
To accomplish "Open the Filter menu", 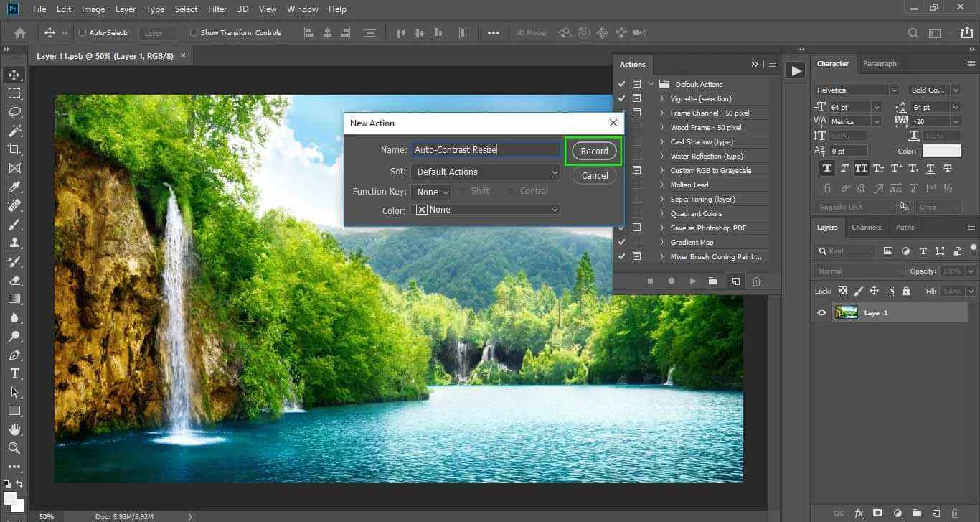I will pyautogui.click(x=217, y=9).
